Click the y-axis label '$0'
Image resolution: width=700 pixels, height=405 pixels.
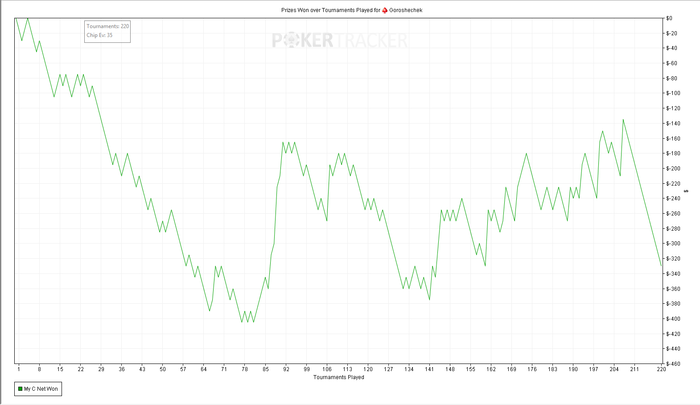tap(669, 18)
